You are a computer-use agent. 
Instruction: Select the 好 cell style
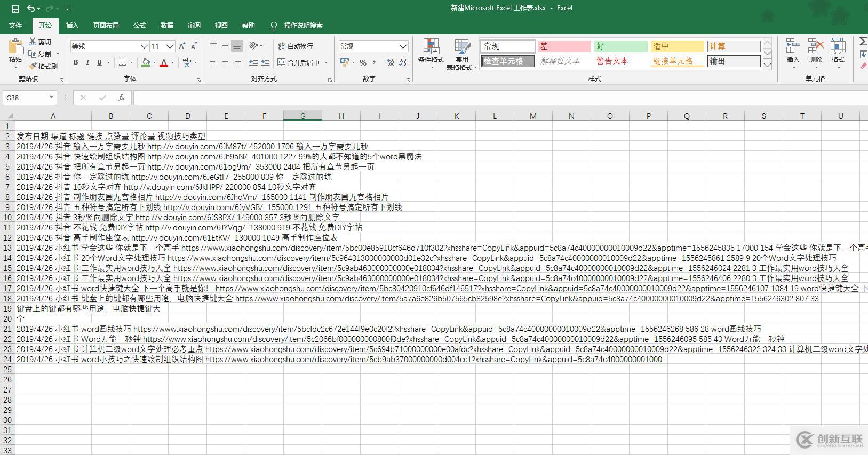620,46
